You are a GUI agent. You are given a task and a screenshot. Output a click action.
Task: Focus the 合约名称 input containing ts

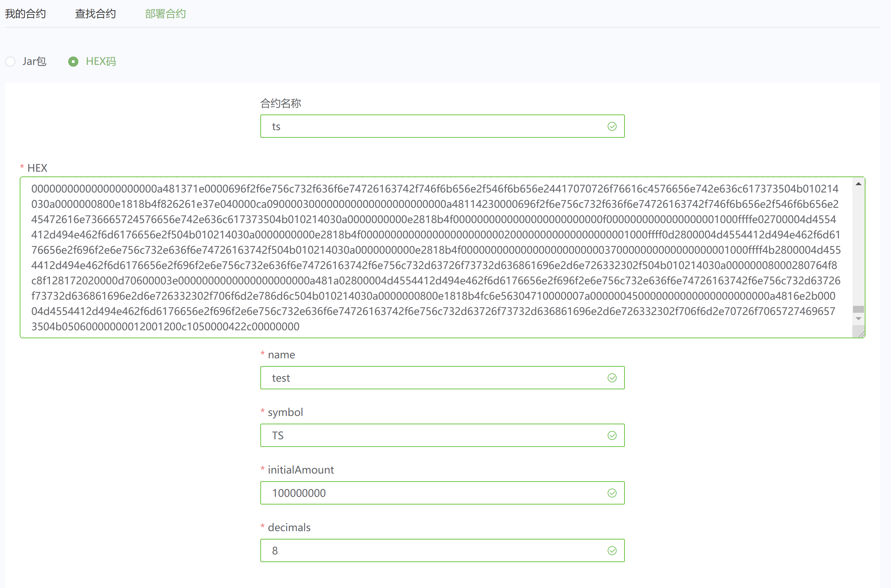tap(431, 126)
